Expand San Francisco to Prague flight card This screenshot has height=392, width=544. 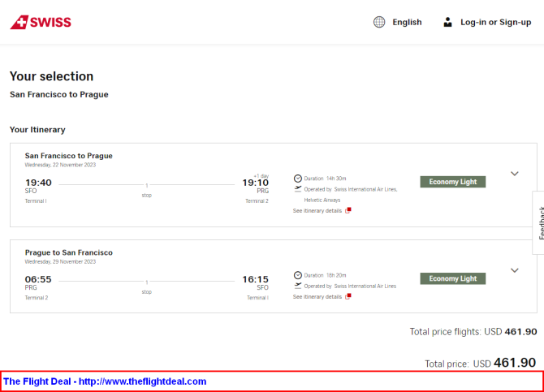515,174
